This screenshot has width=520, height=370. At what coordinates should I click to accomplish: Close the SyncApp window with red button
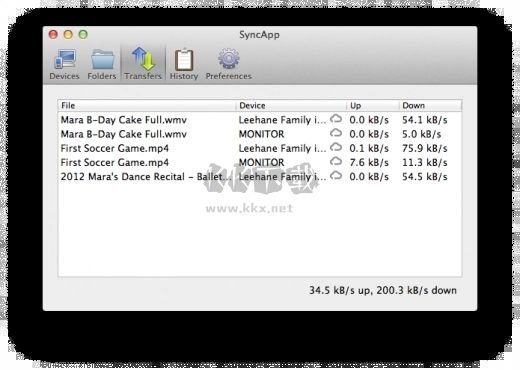53,34
